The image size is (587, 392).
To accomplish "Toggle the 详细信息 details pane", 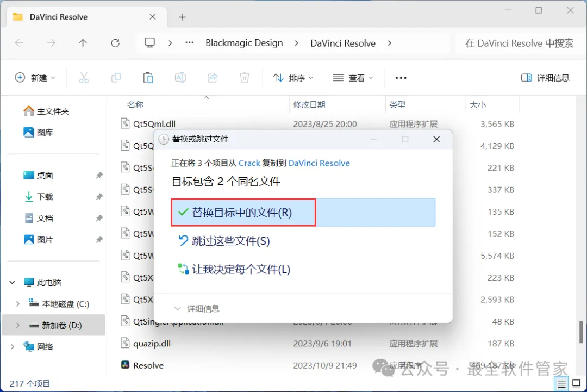I will pos(545,78).
